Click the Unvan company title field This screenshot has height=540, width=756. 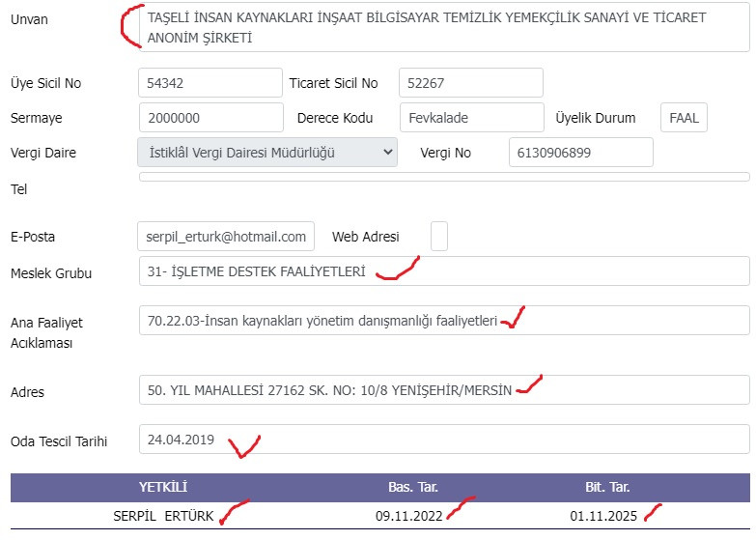click(443, 27)
